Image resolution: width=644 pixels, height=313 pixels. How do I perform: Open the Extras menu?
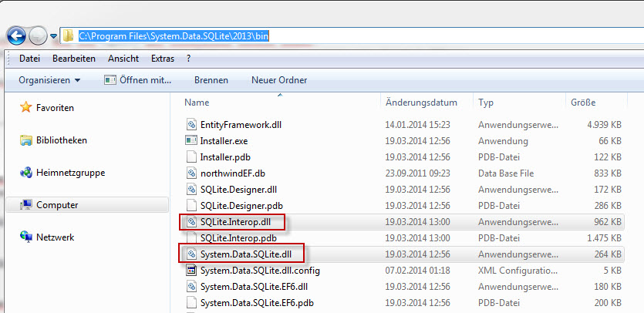tap(163, 59)
